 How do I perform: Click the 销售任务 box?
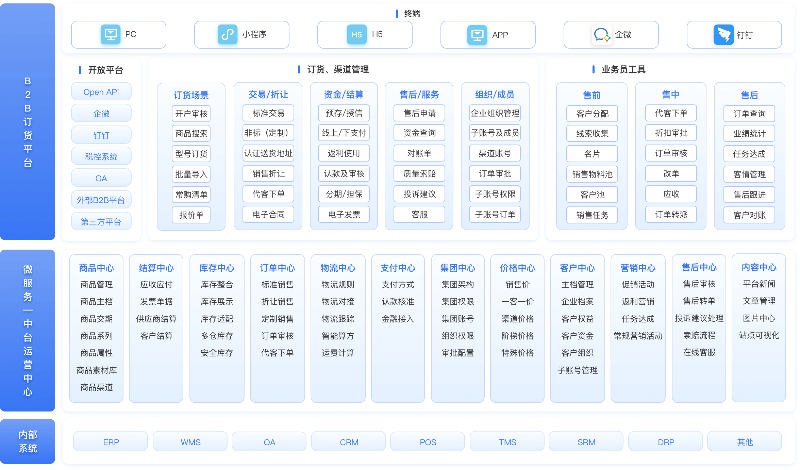[592, 215]
